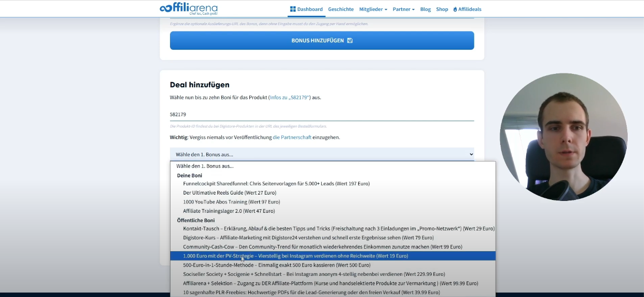Choose the Community-Cash-Cow bonus option
The image size is (644, 297).
point(333,247)
